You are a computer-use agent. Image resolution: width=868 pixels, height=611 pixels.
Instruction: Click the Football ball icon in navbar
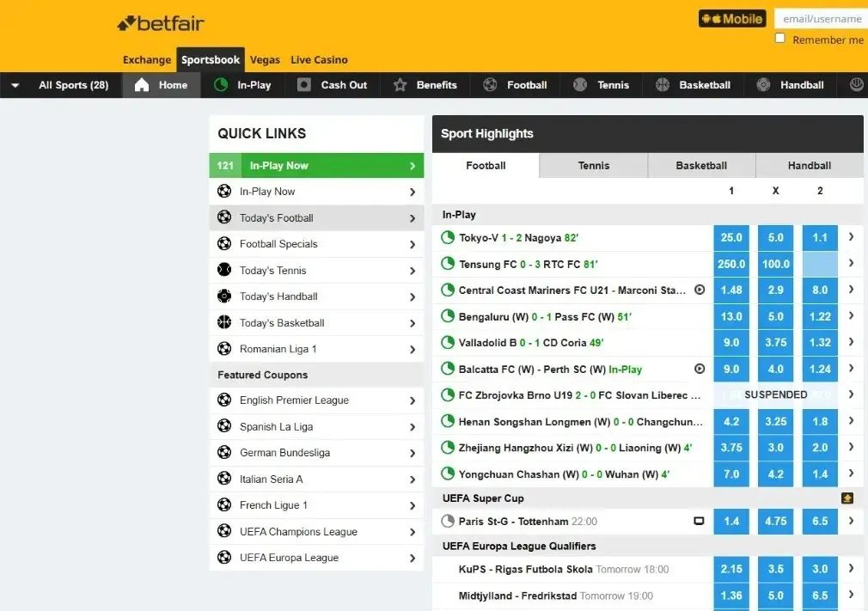click(490, 85)
